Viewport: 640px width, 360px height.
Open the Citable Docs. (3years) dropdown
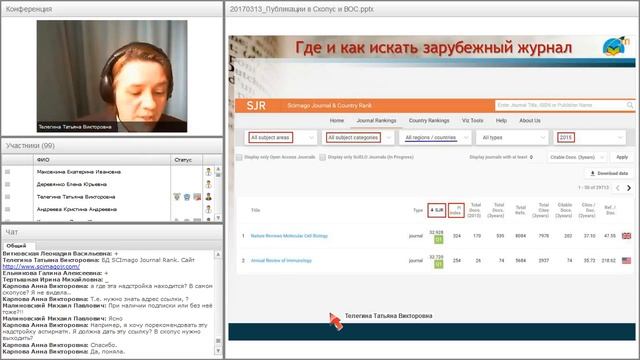577,157
